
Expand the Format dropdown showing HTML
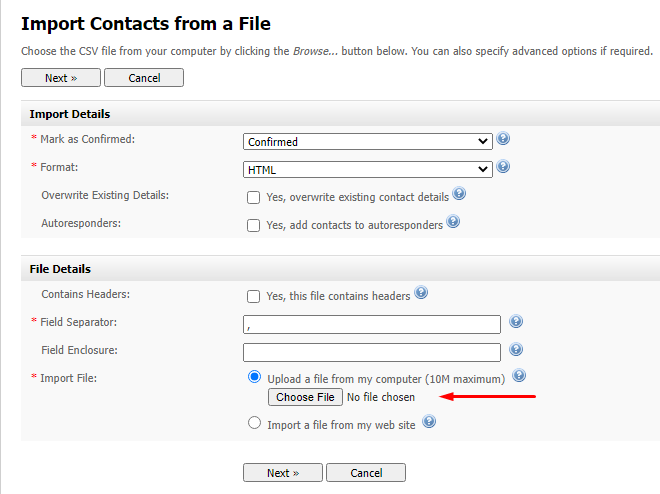(367, 170)
